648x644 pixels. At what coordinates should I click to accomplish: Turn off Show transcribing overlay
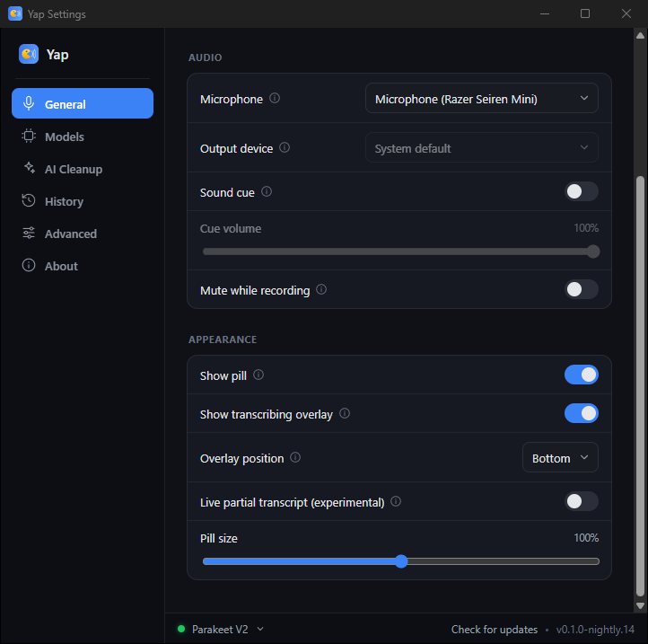pos(581,413)
